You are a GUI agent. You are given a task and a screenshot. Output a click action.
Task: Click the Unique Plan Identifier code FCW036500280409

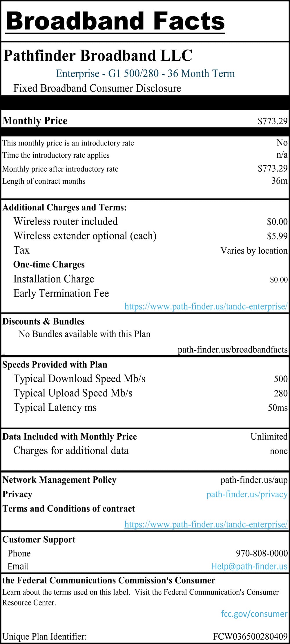(250, 636)
